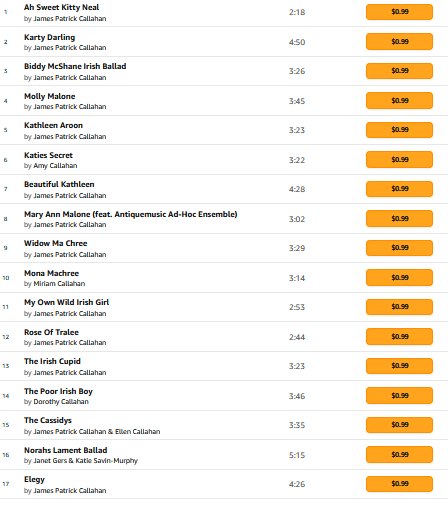Open artist Miriam Callahan link
The height and width of the screenshot is (505, 448).
[59, 284]
